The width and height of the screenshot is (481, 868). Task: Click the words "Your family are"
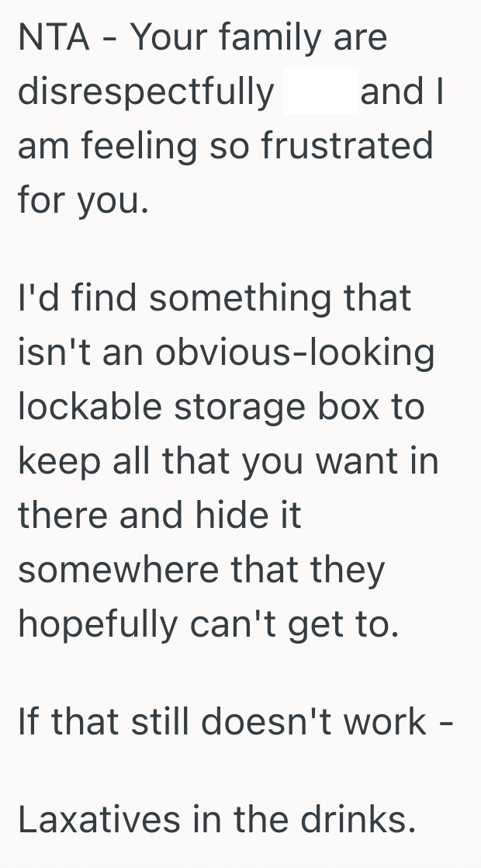click(258, 38)
